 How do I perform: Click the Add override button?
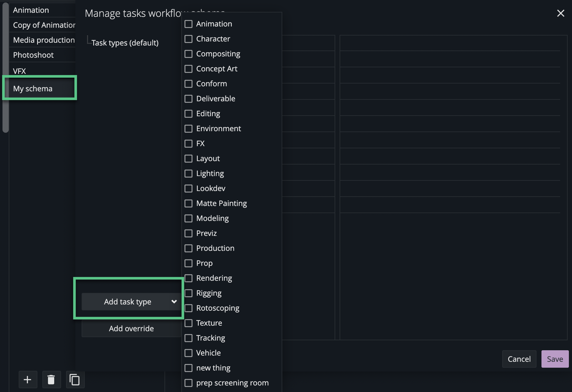click(131, 328)
